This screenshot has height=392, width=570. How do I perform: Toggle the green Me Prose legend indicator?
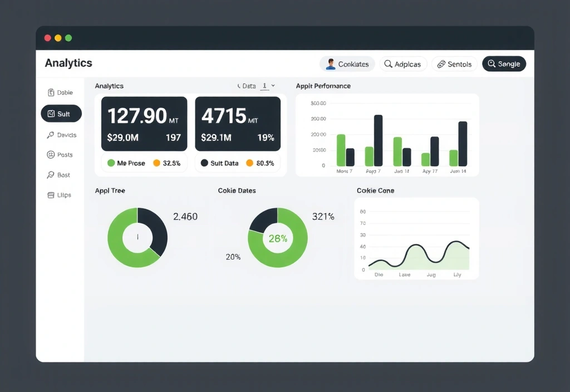(x=111, y=164)
